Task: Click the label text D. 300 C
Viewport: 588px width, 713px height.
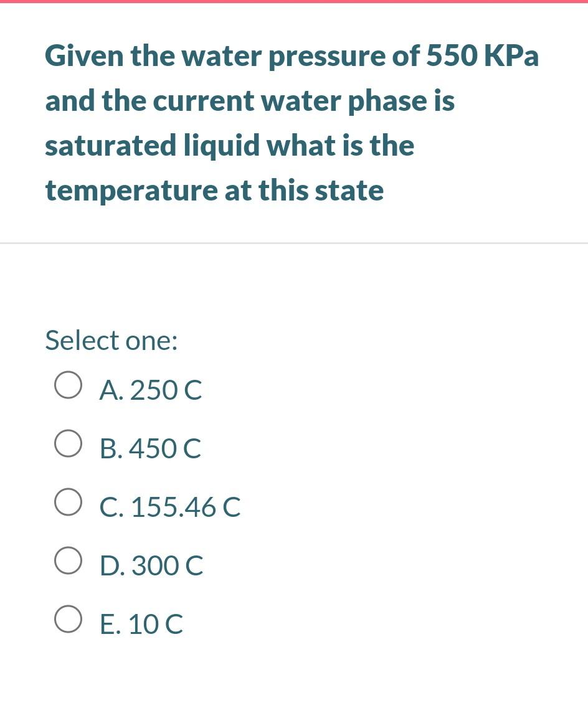Action: pos(151,566)
